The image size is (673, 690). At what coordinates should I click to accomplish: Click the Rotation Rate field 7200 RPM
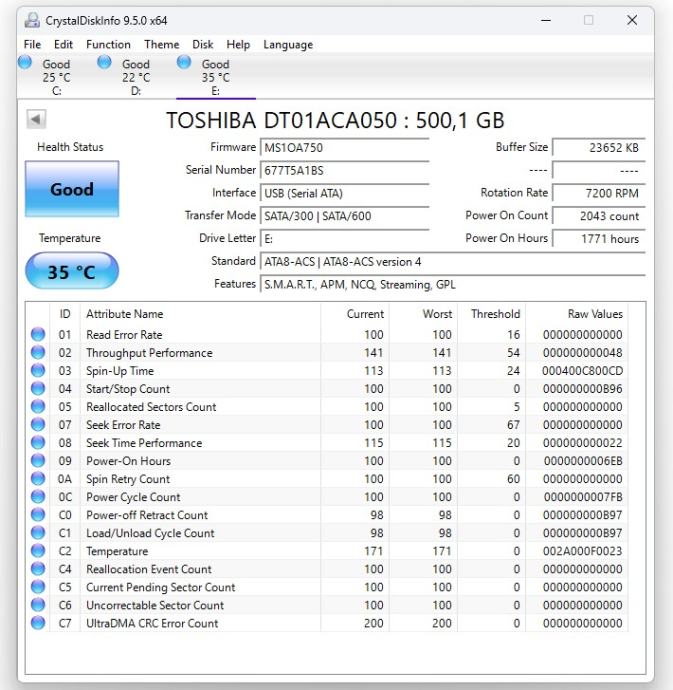coord(599,193)
